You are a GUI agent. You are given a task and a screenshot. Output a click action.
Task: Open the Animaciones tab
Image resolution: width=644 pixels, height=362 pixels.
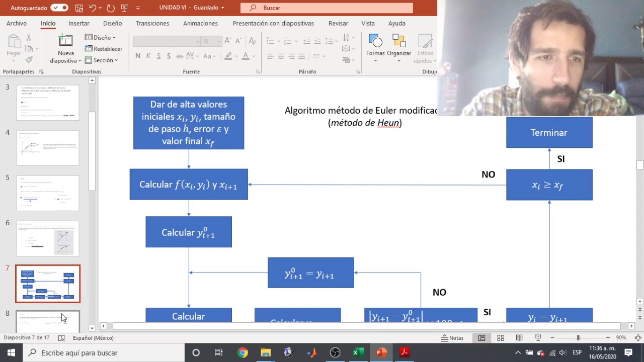(x=200, y=23)
